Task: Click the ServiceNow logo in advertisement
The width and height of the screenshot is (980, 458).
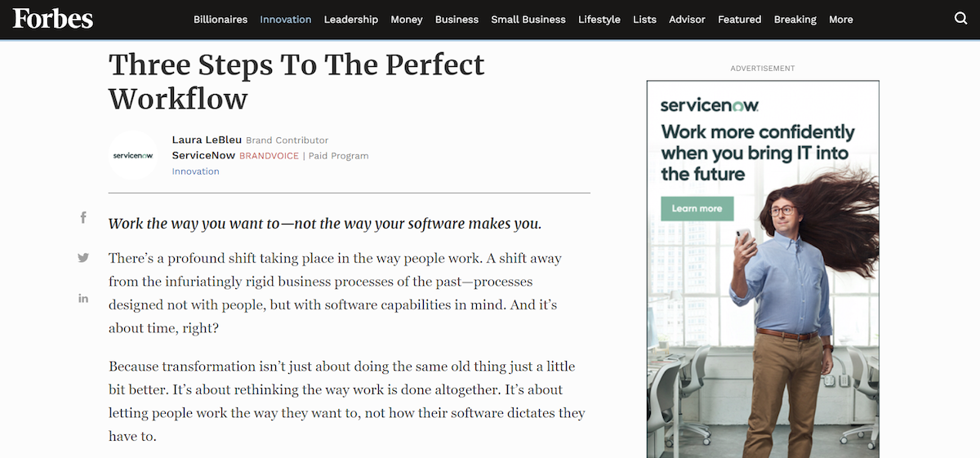Action: (709, 104)
